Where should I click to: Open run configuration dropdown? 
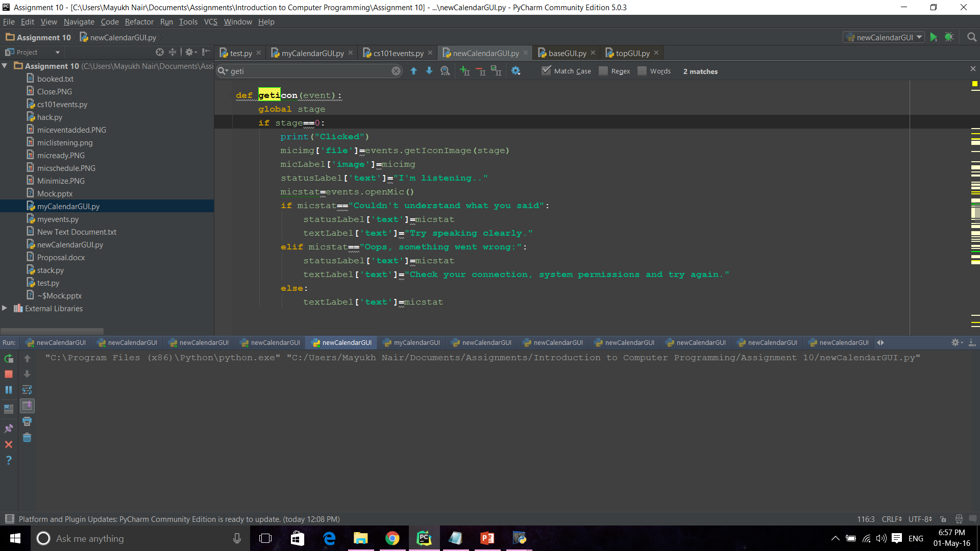[x=884, y=37]
